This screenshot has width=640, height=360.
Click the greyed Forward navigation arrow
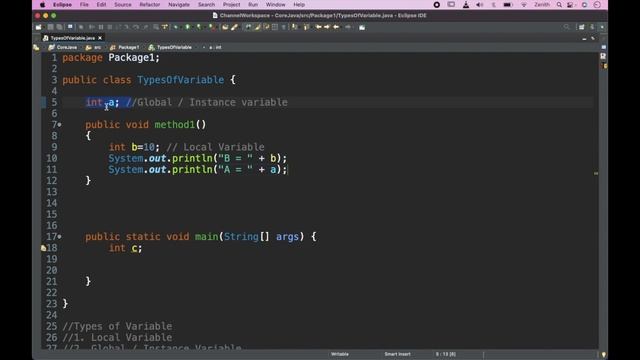point(348,27)
